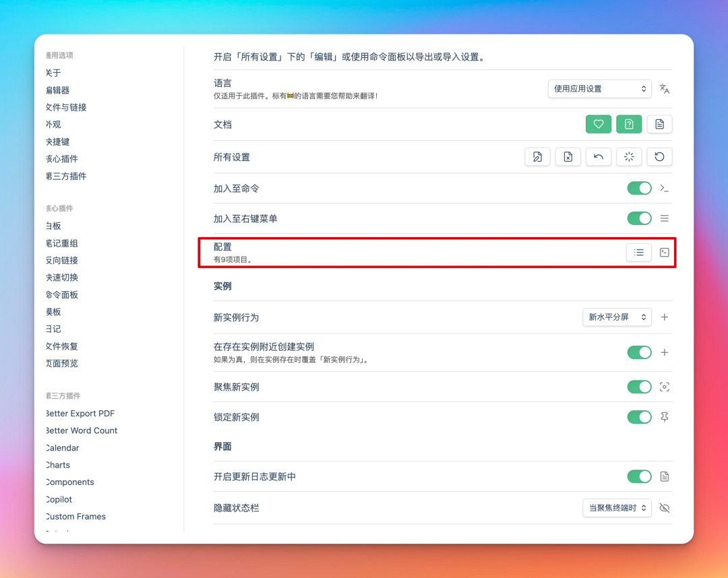
Task: Toggle 在存在实例附近创建实例 switch
Action: click(x=639, y=352)
